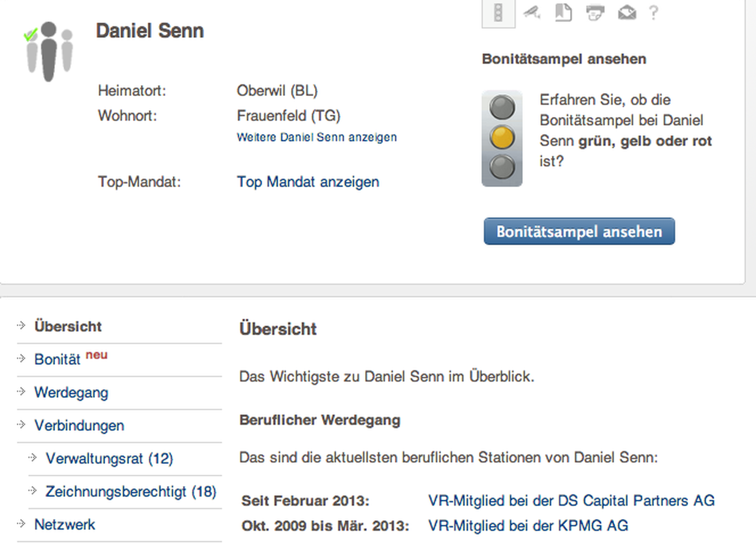Open VR-Mitglied bei DS Capital Partners AG
The height and width of the screenshot is (549, 756).
pos(571,501)
